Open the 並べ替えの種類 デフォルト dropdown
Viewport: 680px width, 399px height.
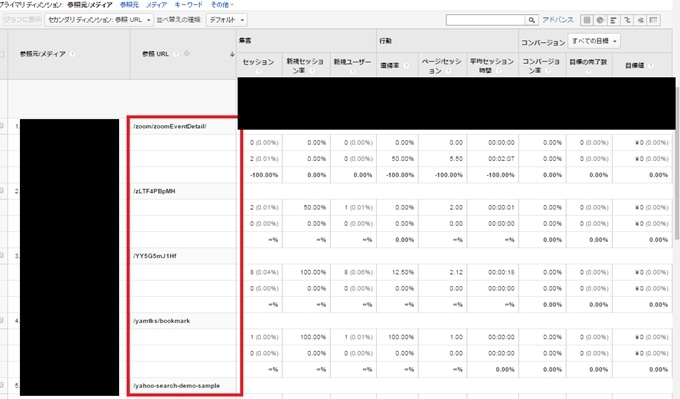click(x=226, y=20)
